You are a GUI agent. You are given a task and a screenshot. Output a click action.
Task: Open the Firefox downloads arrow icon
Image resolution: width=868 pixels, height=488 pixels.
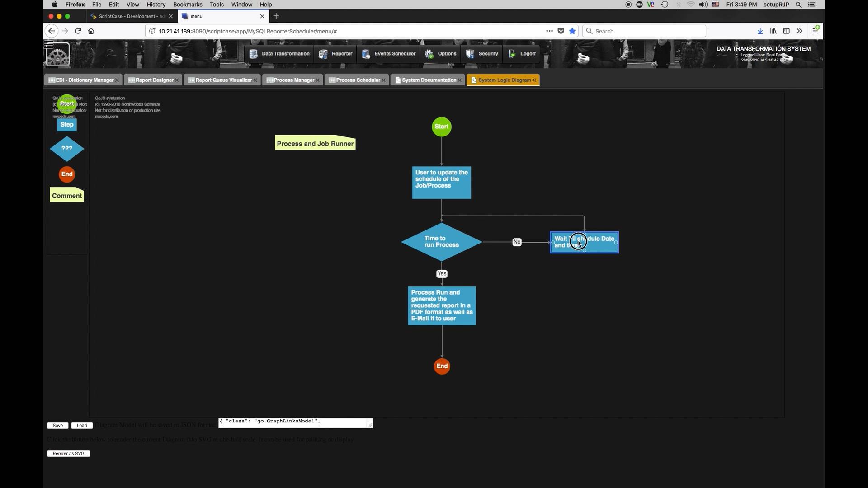760,31
